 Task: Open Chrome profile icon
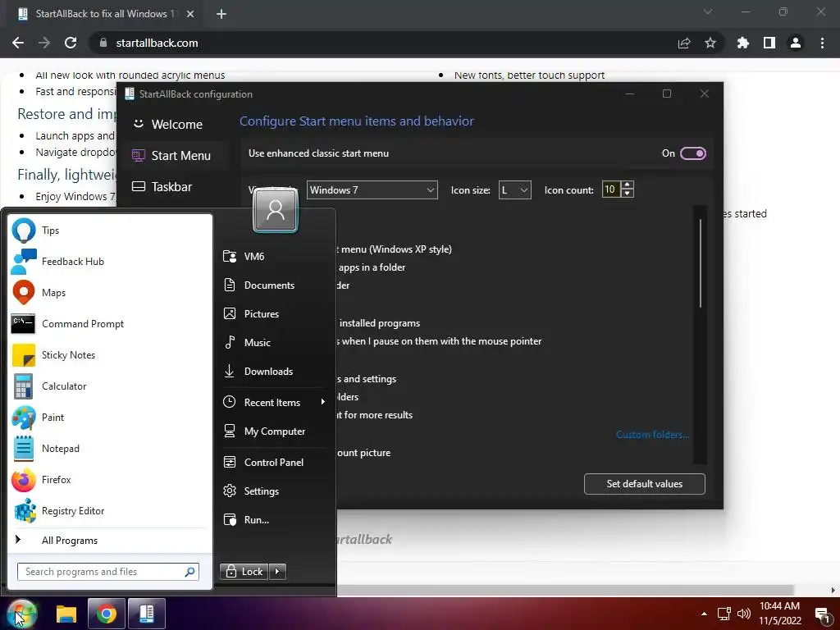point(796,43)
